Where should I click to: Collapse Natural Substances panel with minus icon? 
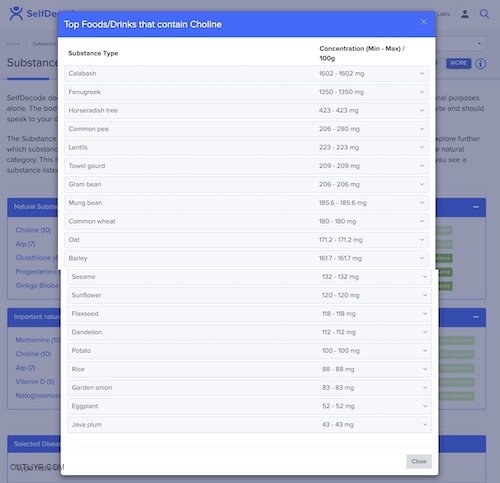pyautogui.click(x=476, y=207)
